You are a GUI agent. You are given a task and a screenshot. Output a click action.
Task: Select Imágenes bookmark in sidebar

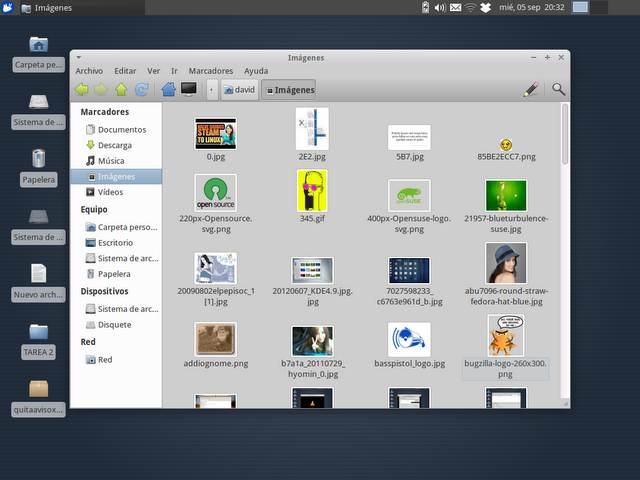pos(116,176)
